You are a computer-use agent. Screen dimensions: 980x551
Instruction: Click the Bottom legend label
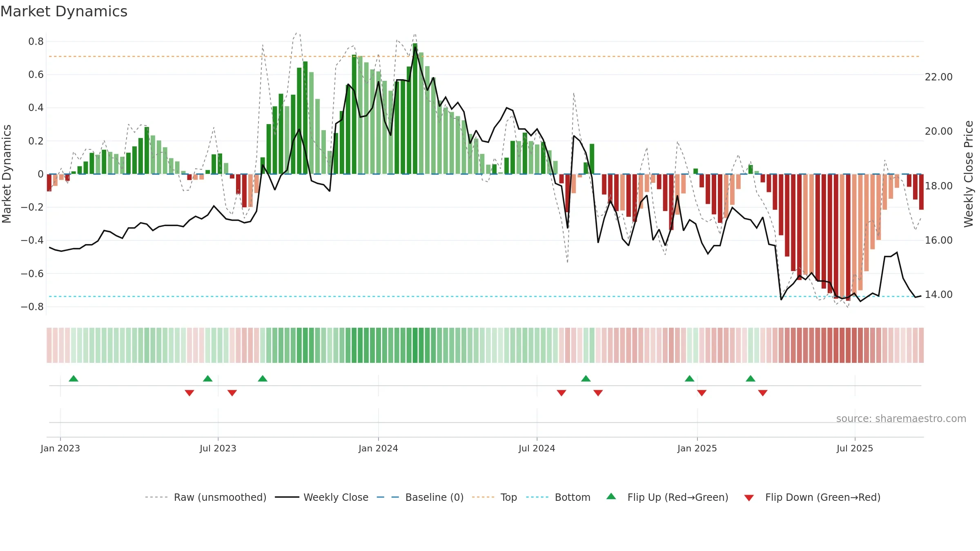coord(572,497)
